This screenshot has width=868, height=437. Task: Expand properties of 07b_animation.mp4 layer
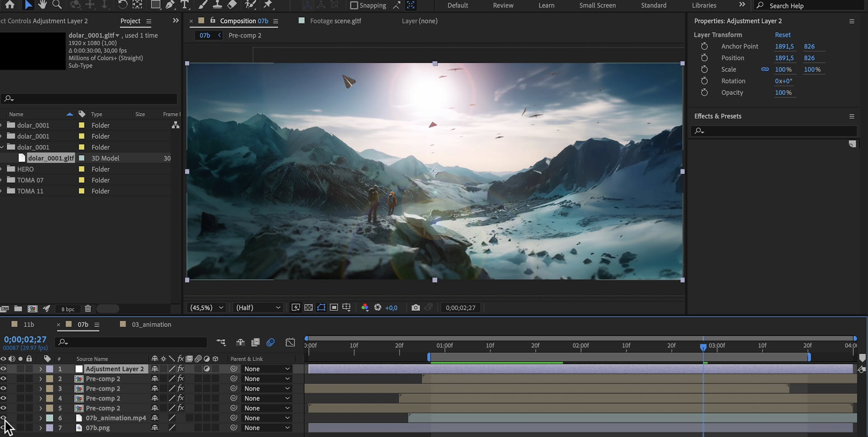pyautogui.click(x=40, y=418)
